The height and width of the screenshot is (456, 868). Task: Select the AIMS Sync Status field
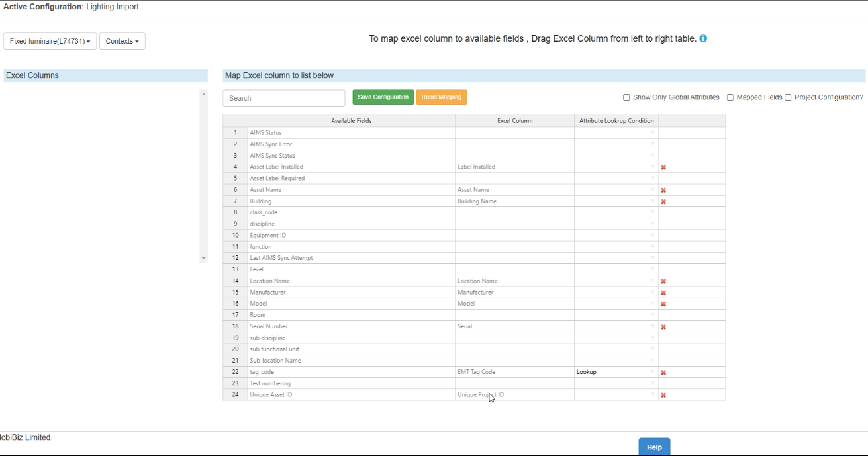tap(352, 156)
